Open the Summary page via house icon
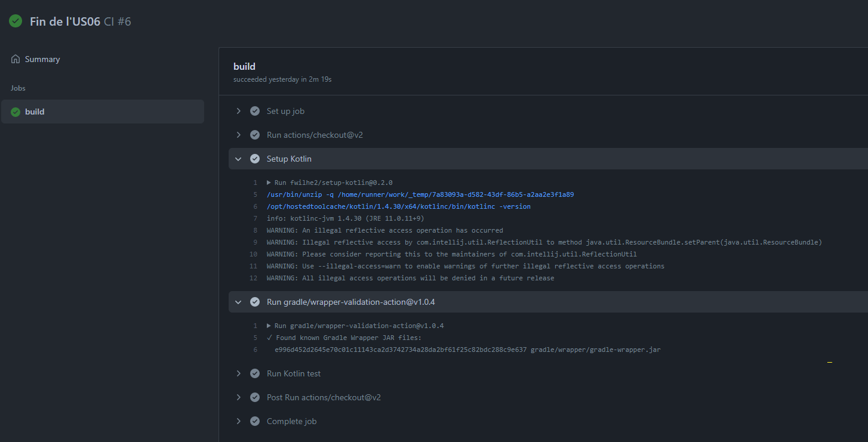The width and height of the screenshot is (868, 442). coord(16,59)
